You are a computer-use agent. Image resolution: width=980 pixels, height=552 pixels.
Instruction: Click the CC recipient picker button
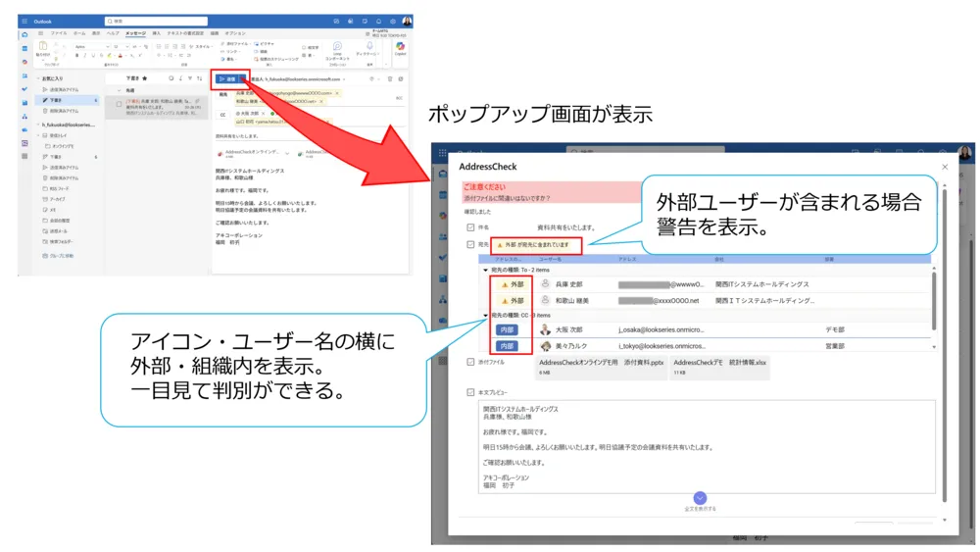click(222, 115)
